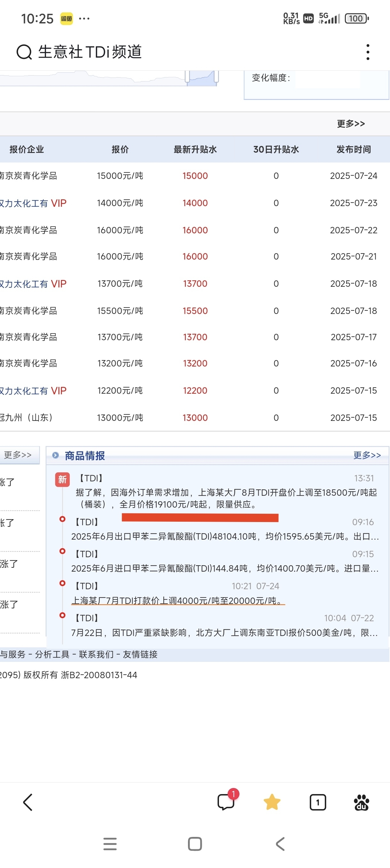
Task: Tap the 最新升贴水 column header
Action: 195,149
